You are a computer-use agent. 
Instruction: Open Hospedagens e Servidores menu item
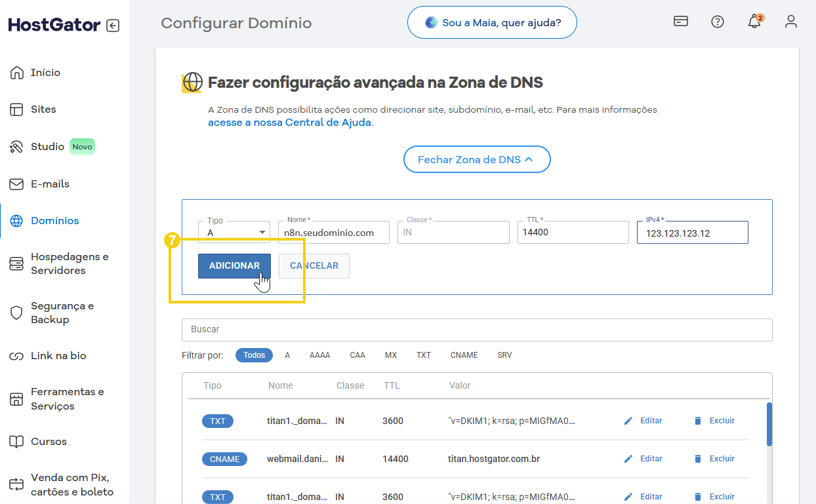70,263
